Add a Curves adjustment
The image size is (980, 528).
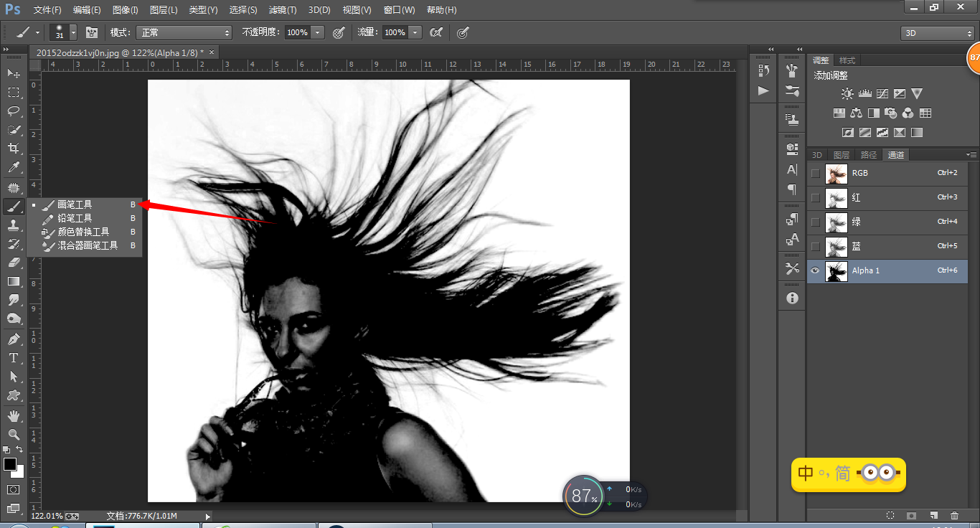pyautogui.click(x=882, y=94)
